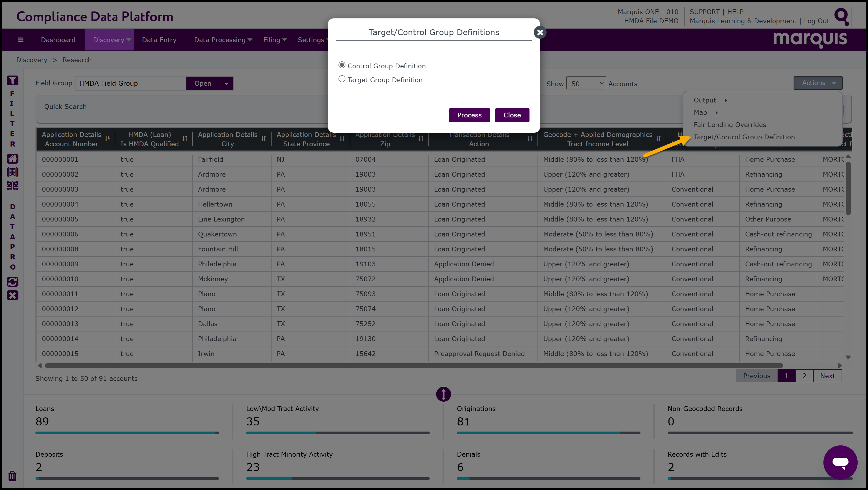The width and height of the screenshot is (868, 490).
Task: Click the trash can icon at bottom left
Action: coord(13,476)
